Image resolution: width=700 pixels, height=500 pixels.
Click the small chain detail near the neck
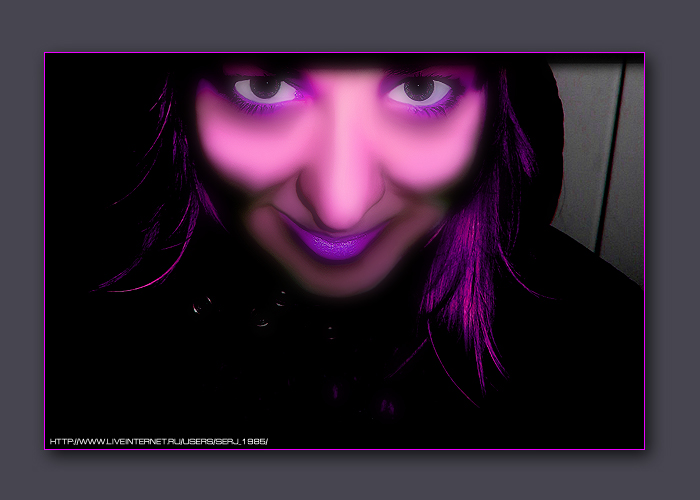point(262,318)
